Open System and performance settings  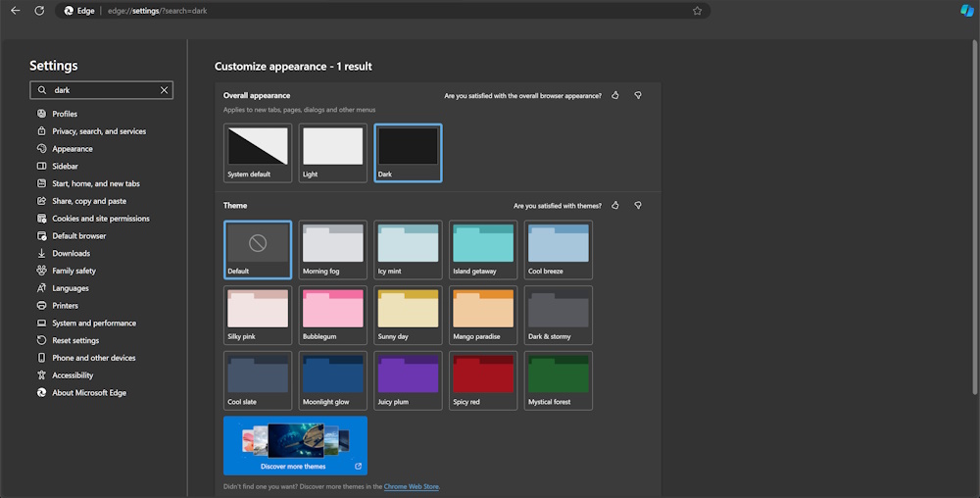point(86,324)
